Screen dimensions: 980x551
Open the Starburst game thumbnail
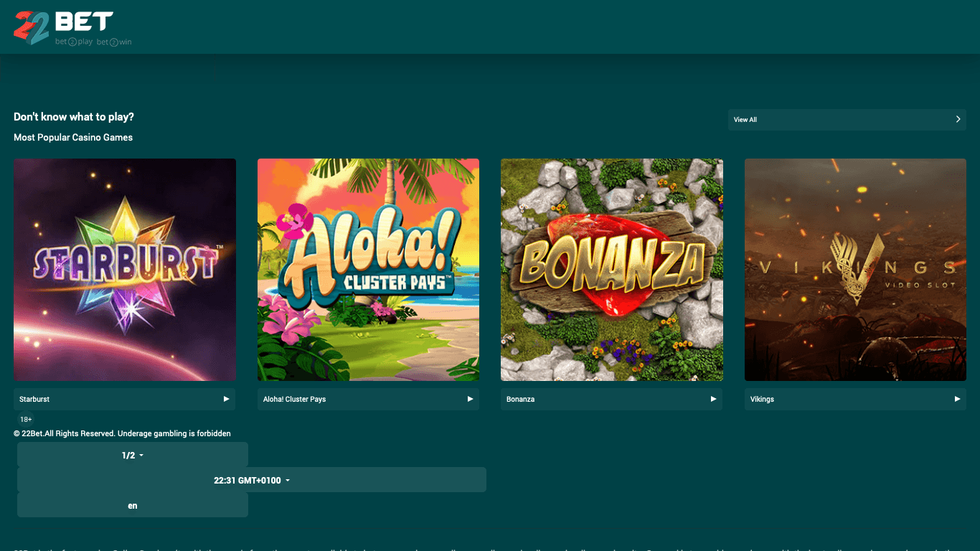click(x=125, y=270)
